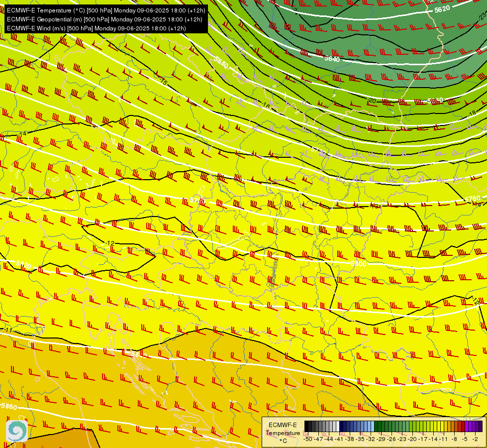Pick the dark navy swatch at -41
Screen dimensions: 487x448
(x=341, y=426)
